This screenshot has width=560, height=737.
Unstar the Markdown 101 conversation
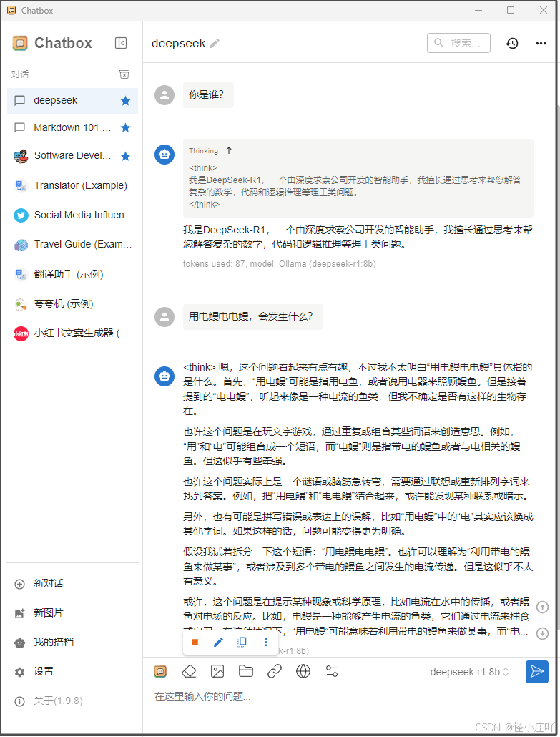125,128
